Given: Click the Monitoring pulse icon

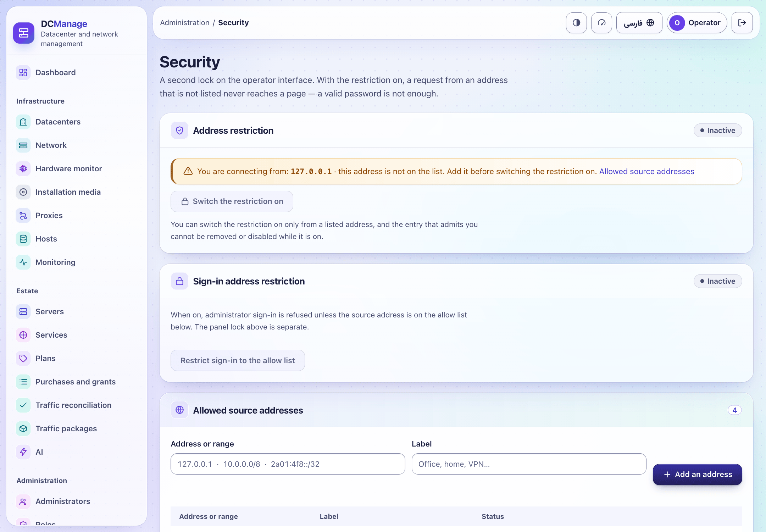Looking at the screenshot, I should [x=23, y=262].
